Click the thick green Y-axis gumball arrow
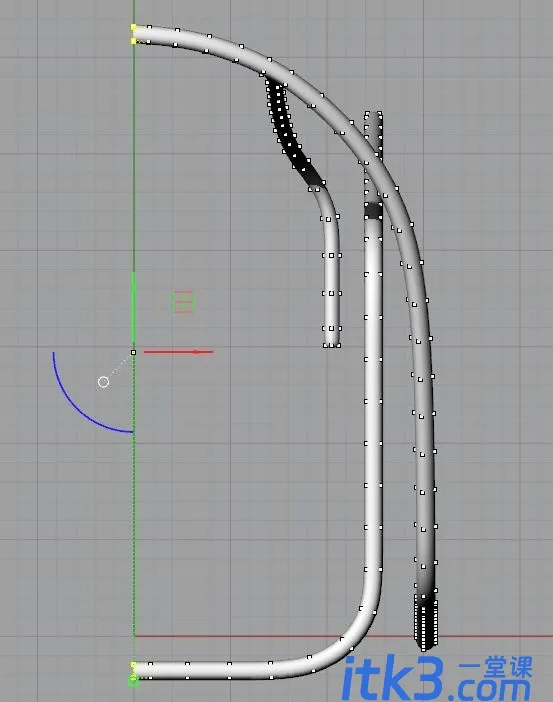Viewport: 553px width, 702px height. coord(133,308)
